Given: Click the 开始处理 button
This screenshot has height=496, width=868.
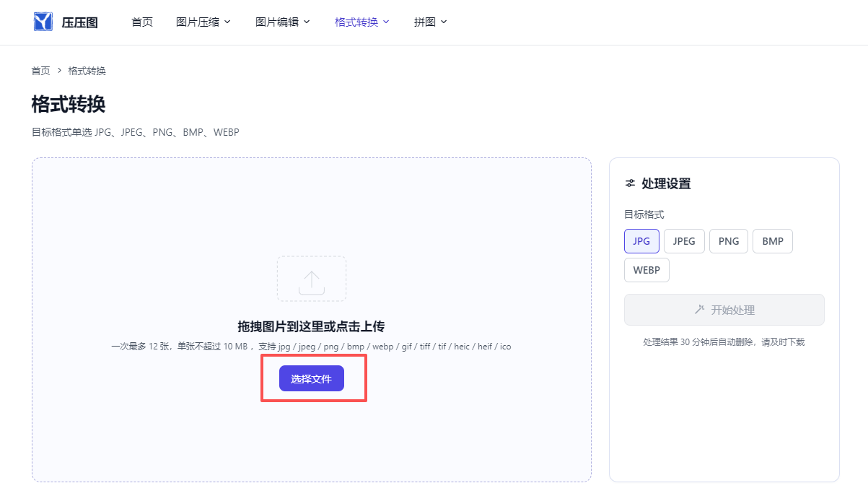Looking at the screenshot, I should [724, 310].
